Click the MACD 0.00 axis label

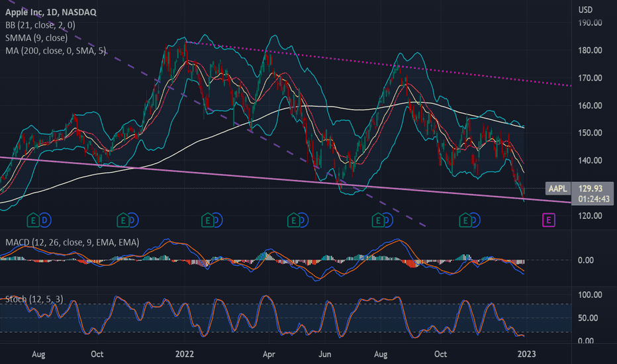click(x=585, y=260)
